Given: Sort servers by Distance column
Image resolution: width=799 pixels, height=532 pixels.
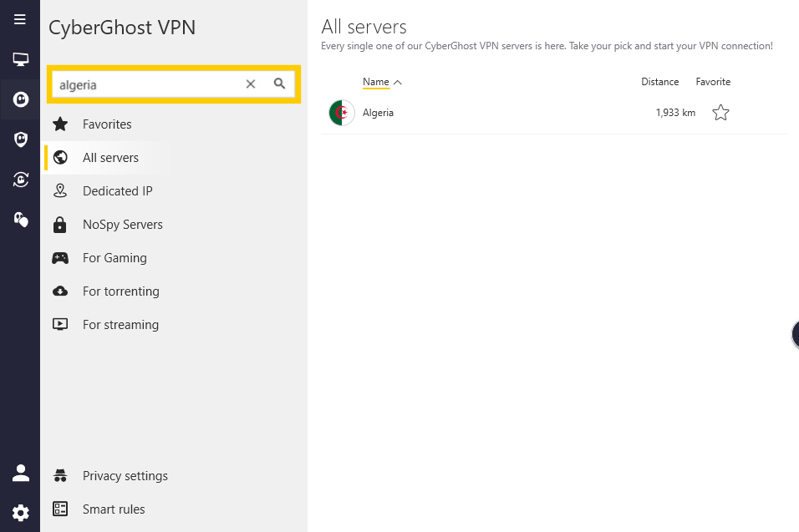Looking at the screenshot, I should (x=660, y=82).
